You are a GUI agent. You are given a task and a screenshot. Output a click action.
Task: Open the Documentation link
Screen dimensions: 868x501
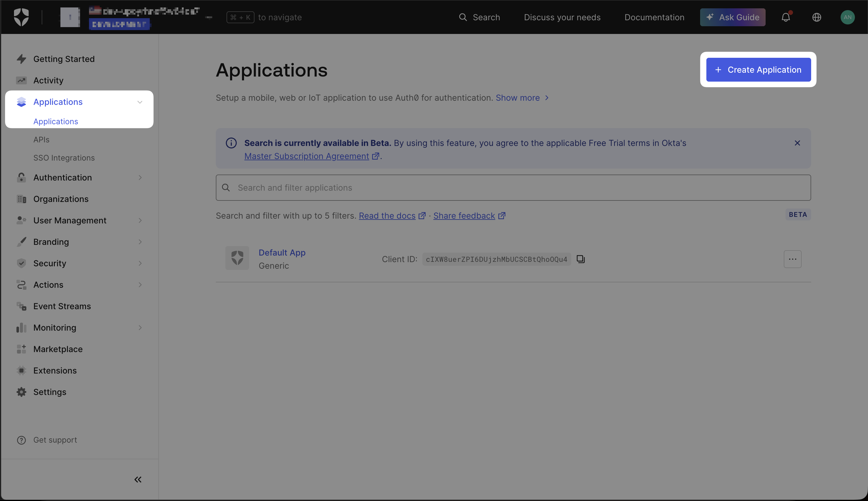(654, 17)
